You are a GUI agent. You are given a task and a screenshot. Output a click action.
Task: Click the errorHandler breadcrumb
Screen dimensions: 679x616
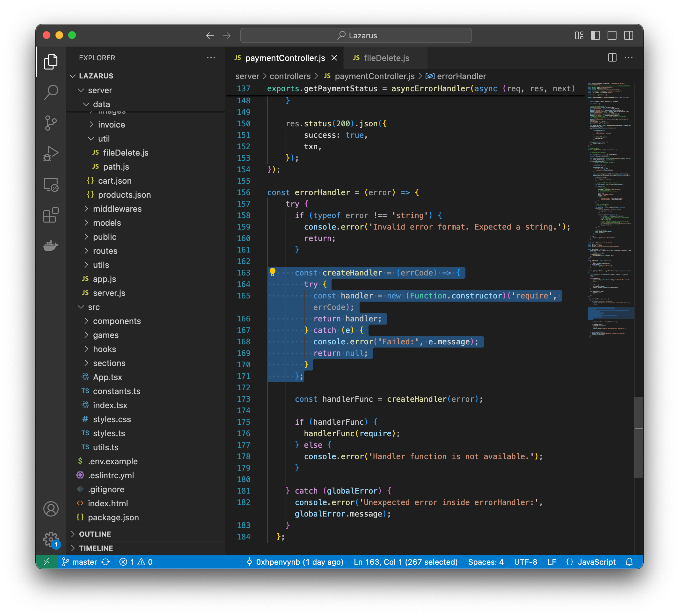coord(456,76)
